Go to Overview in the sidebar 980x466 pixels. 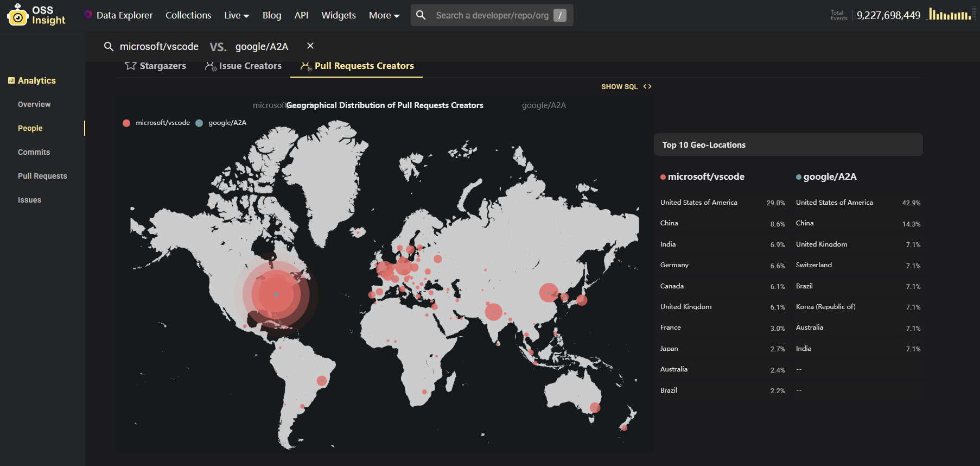point(34,104)
